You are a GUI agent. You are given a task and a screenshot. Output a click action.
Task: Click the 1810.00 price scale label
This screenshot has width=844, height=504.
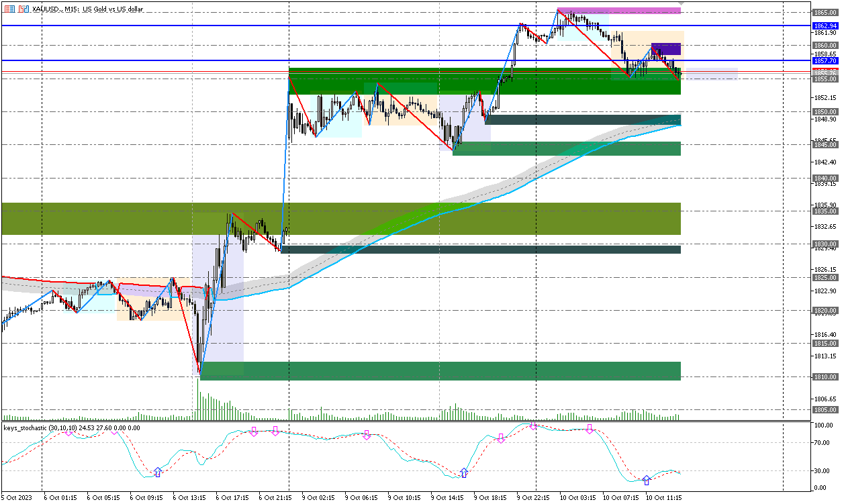tap(825, 376)
